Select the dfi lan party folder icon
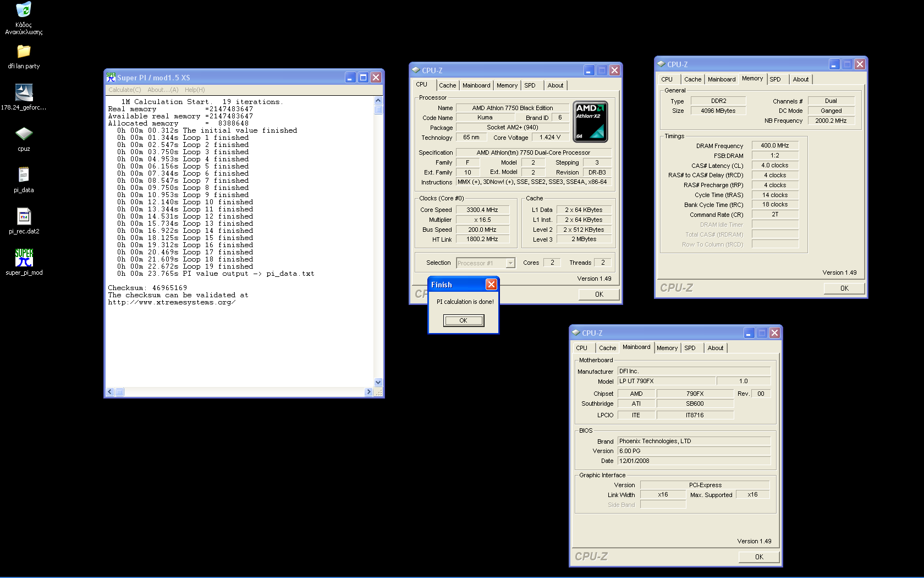The image size is (924, 578). pyautogui.click(x=24, y=51)
